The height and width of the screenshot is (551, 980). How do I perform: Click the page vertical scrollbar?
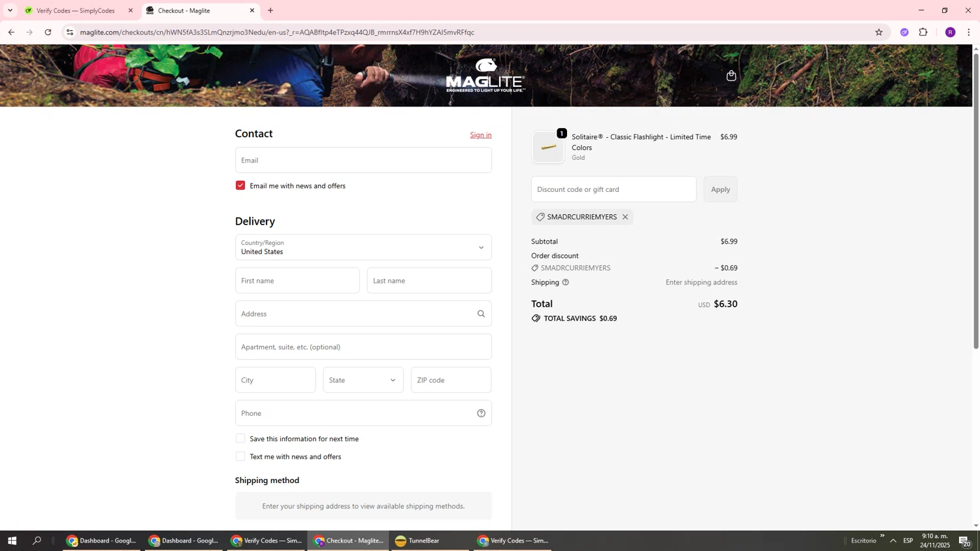(976, 201)
